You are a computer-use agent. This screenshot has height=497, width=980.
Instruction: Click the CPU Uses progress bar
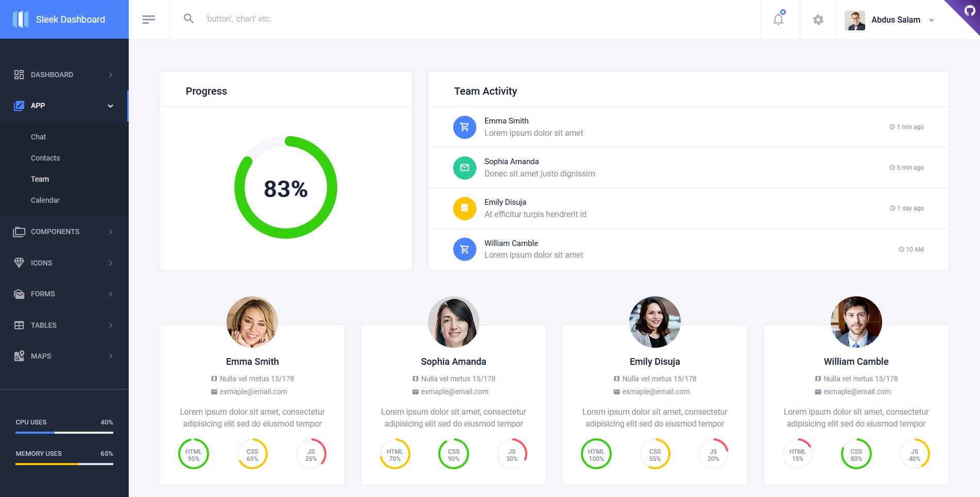64,433
